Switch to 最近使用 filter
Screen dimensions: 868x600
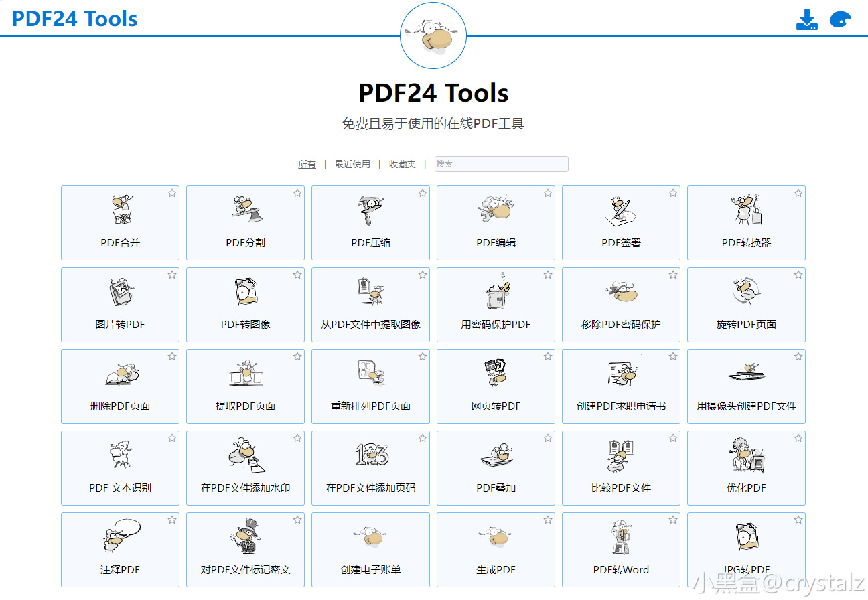coord(352,164)
